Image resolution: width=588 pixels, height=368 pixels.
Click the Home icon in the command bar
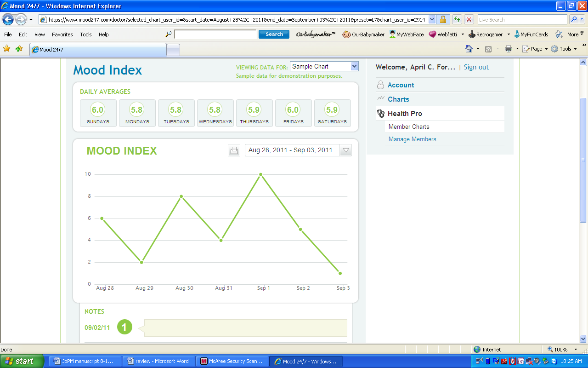click(469, 49)
